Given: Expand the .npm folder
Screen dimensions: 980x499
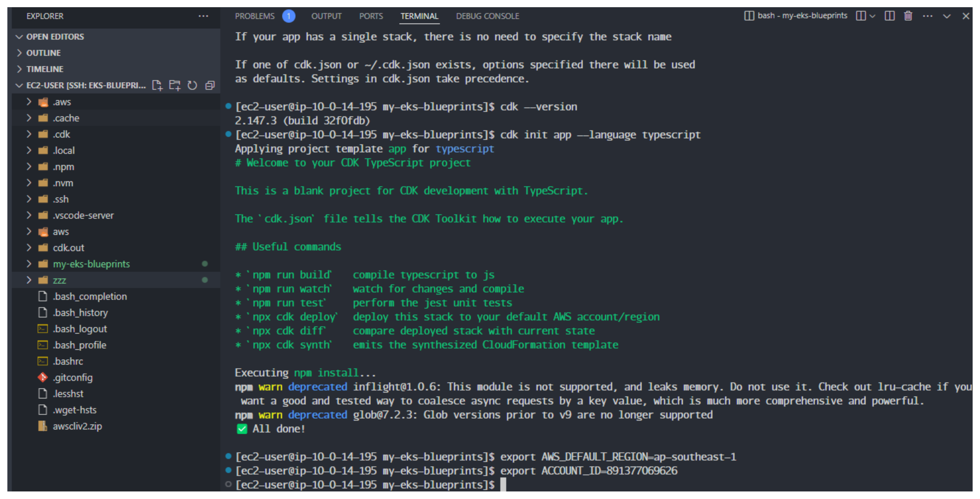Looking at the screenshot, I should [116, 167].
